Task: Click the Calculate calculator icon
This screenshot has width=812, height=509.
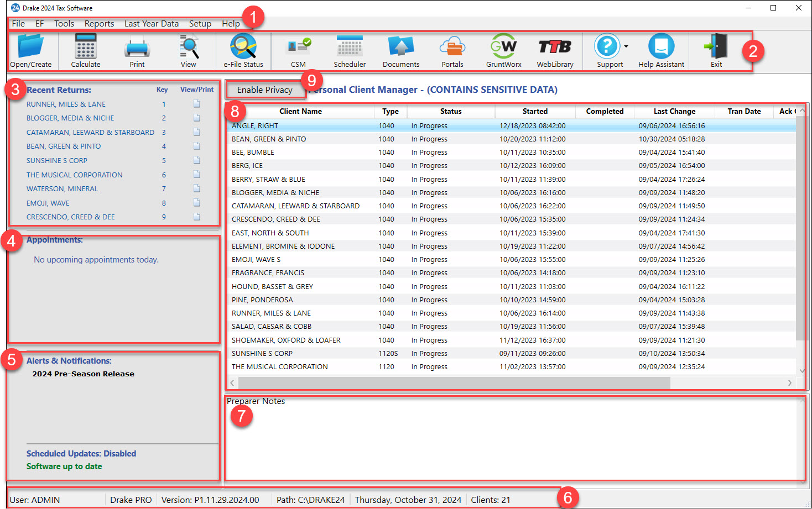Action: (86, 50)
